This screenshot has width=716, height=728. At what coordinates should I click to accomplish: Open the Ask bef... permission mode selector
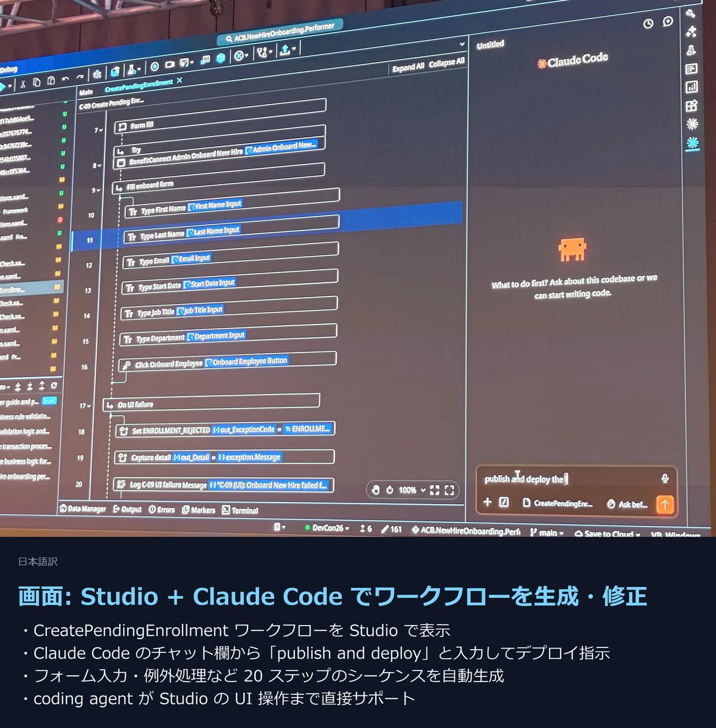(627, 504)
